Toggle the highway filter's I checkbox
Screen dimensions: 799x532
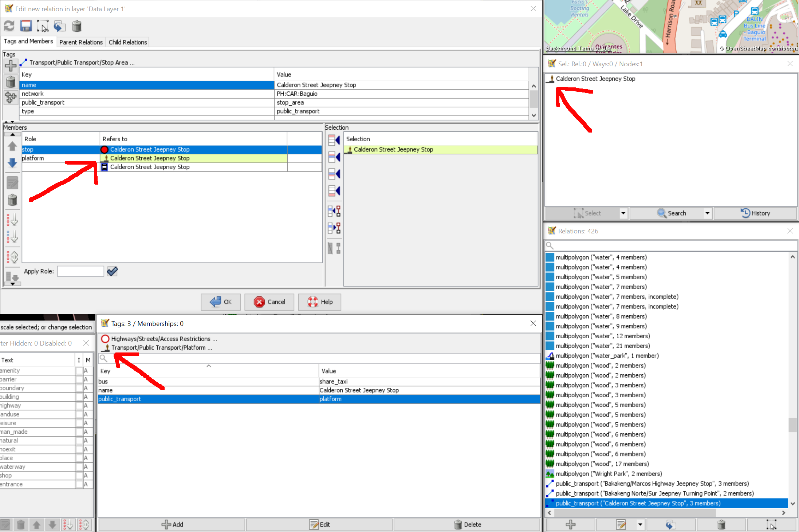click(79, 406)
